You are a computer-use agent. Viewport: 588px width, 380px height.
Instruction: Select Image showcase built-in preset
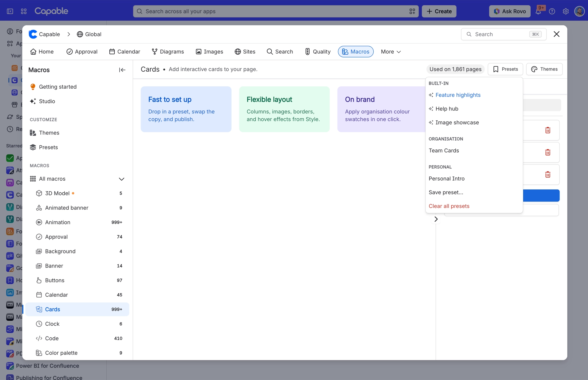tap(474, 122)
